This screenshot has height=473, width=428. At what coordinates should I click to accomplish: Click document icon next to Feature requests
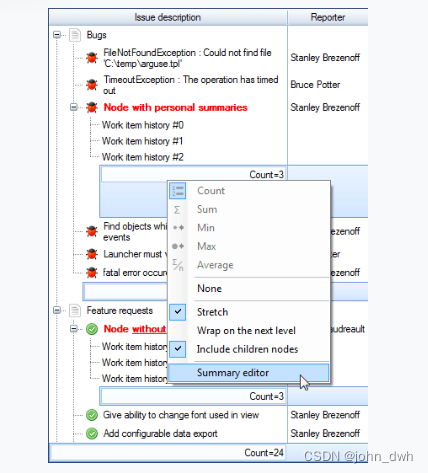(x=75, y=311)
